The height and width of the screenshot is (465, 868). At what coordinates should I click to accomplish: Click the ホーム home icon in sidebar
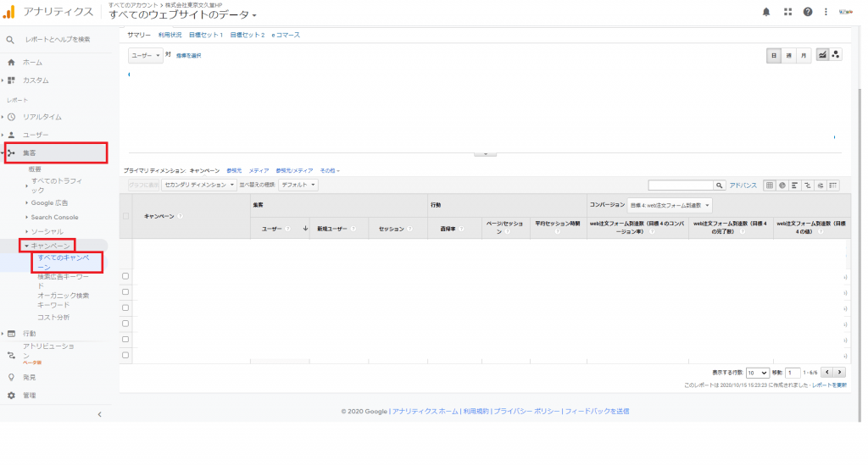click(11, 63)
